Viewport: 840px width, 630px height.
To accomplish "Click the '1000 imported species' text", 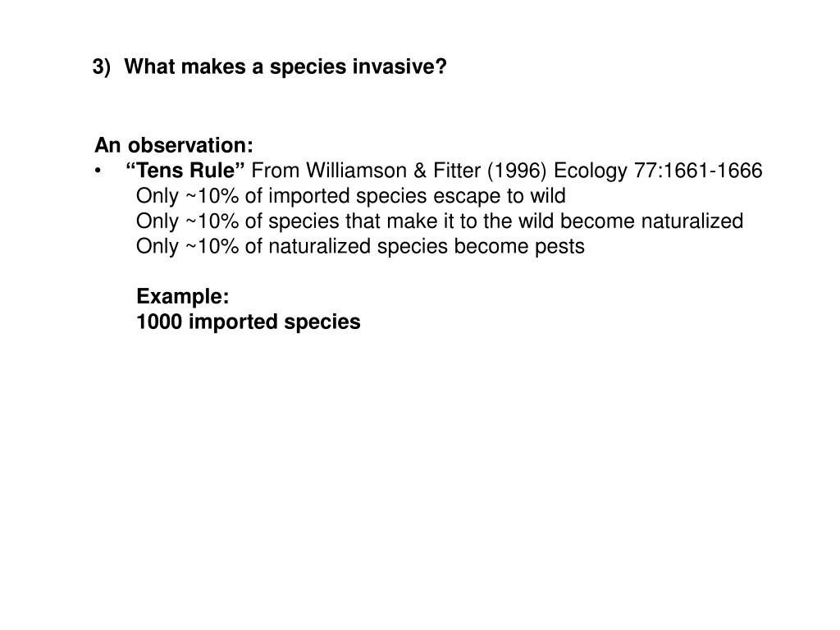I will pos(248,322).
